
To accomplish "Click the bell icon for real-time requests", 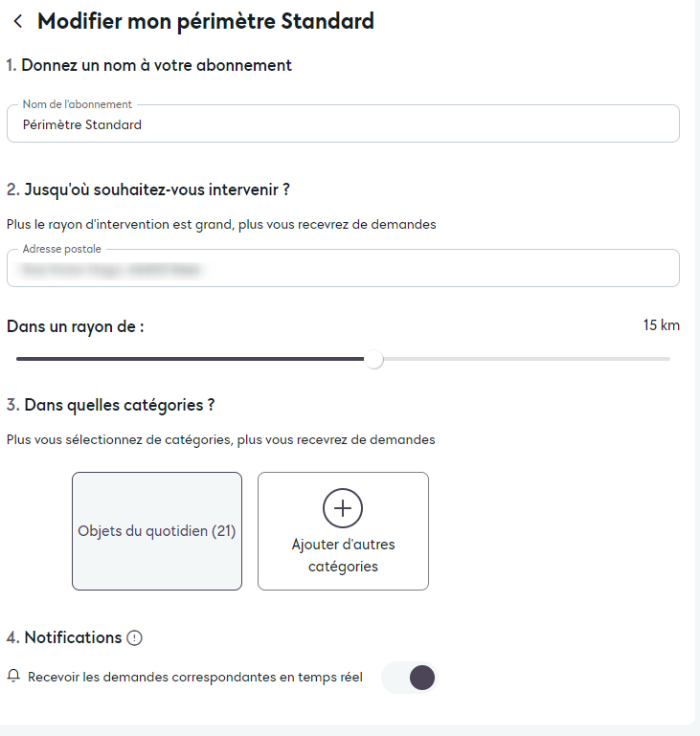I will (x=13, y=677).
